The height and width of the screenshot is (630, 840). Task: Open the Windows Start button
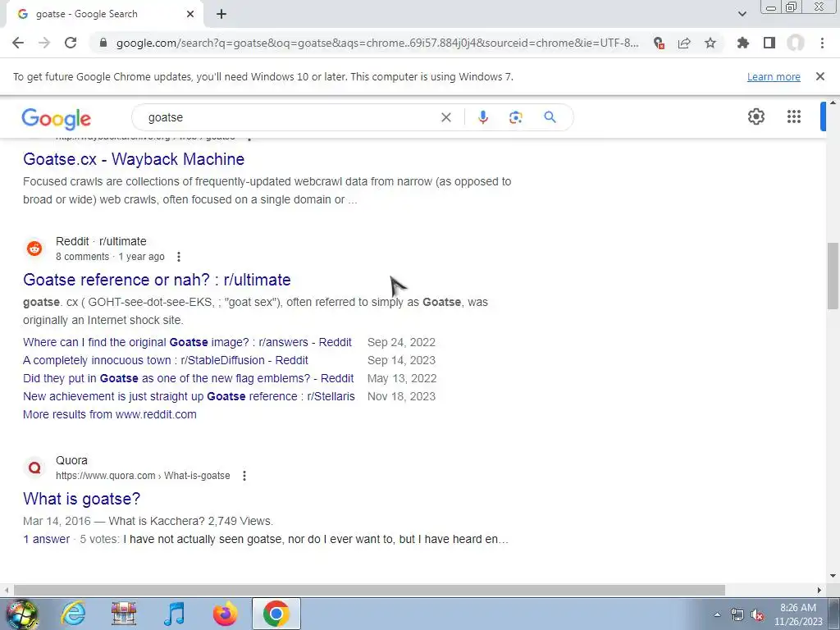click(x=21, y=614)
